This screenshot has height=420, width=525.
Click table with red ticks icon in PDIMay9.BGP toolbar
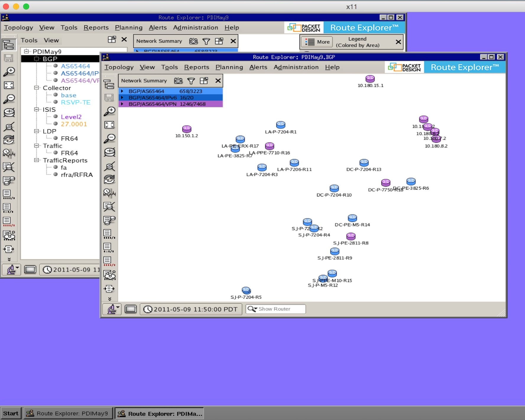tap(109, 261)
